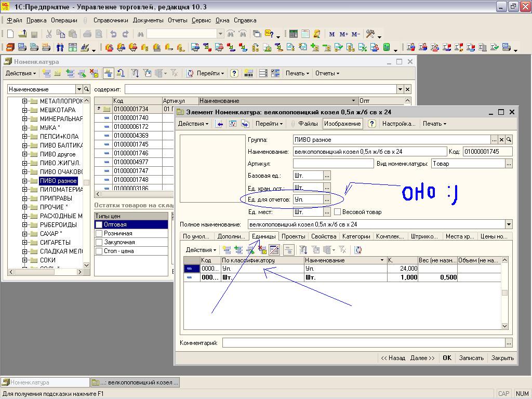Click the back arrow icon in Элемент Номенклатура toolbar
This screenshot has height=399, width=532.
point(220,124)
